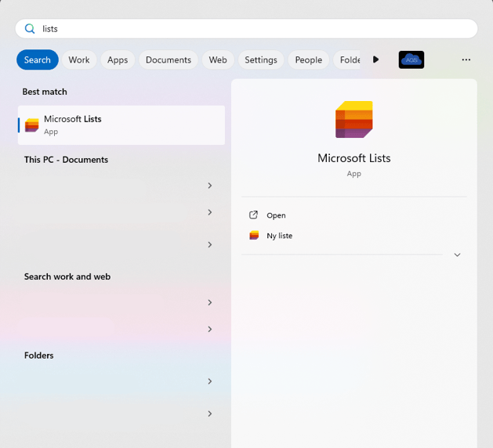Click the Search work and web heading
The width and height of the screenshot is (493, 448).
click(67, 276)
